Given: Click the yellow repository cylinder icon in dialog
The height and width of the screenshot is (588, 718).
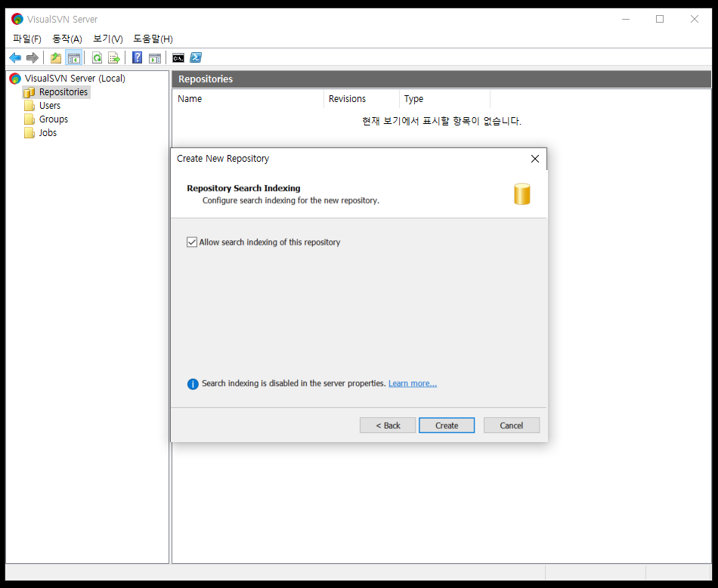Looking at the screenshot, I should coord(522,194).
